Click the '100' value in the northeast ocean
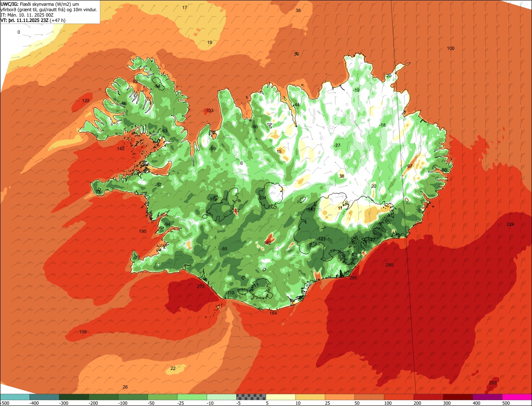The height and width of the screenshot is (406, 532). (451, 49)
